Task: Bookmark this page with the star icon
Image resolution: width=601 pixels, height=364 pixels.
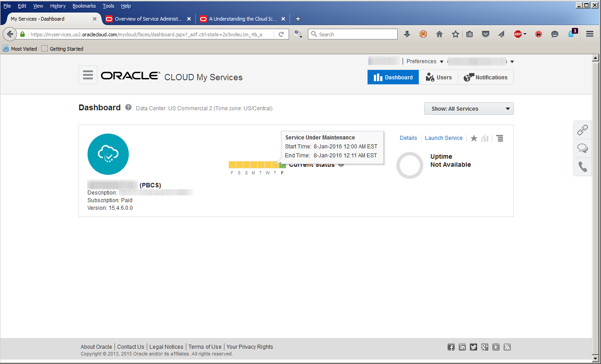Action: pos(456,34)
